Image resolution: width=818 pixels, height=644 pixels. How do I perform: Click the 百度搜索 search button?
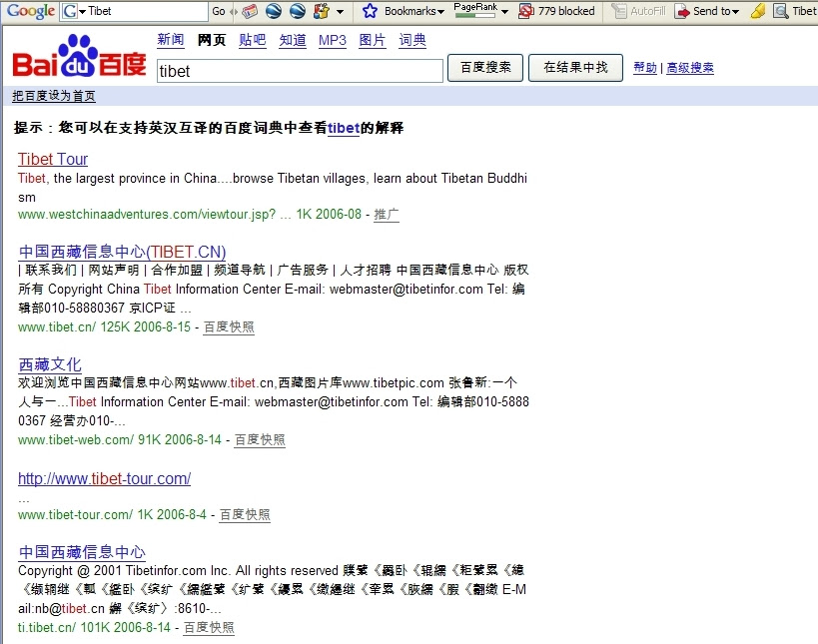coord(485,67)
